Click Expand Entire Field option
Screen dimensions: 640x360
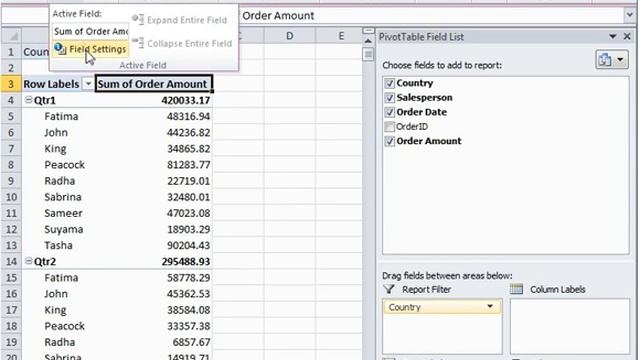pyautogui.click(x=180, y=20)
